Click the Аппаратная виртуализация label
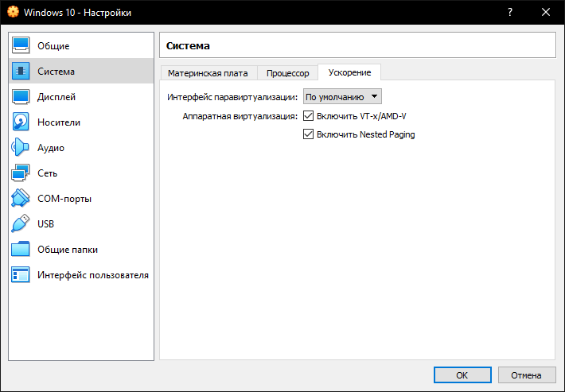 (x=240, y=116)
